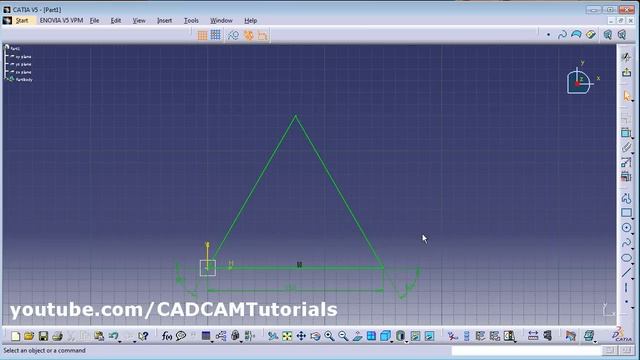Click the Print icon
This screenshot has width=640, height=360.
57,336
